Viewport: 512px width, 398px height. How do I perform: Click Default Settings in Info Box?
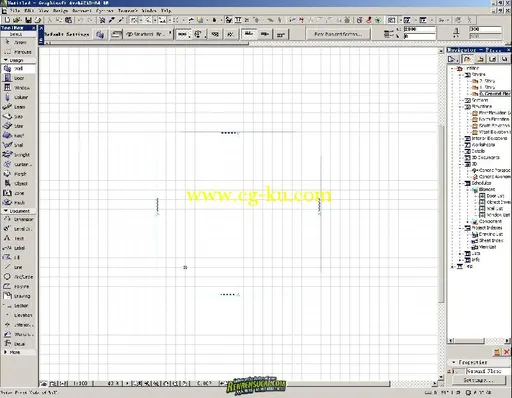tap(67, 34)
